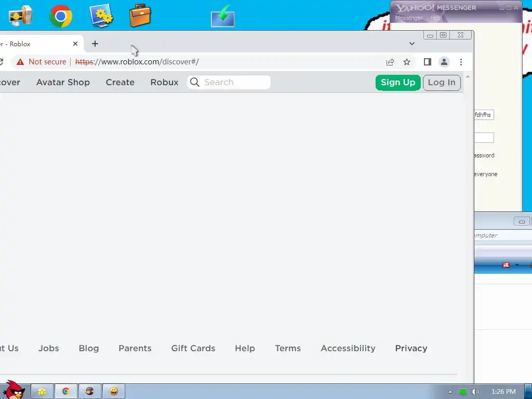This screenshot has width=532, height=399.
Task: Switch to Chrome in the taskbar
Action: [66, 392]
